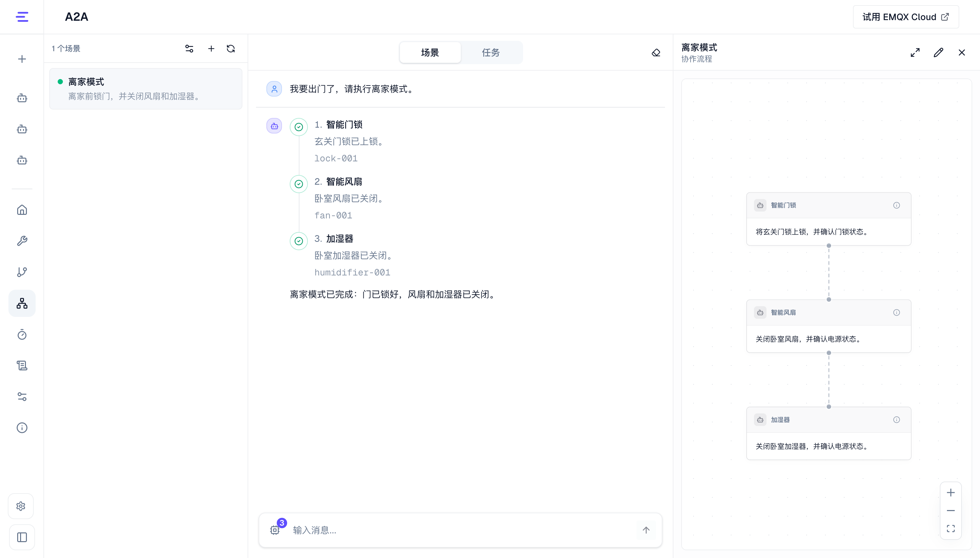
Task: Click the 试用 EMQX Cloud button
Action: pos(906,17)
